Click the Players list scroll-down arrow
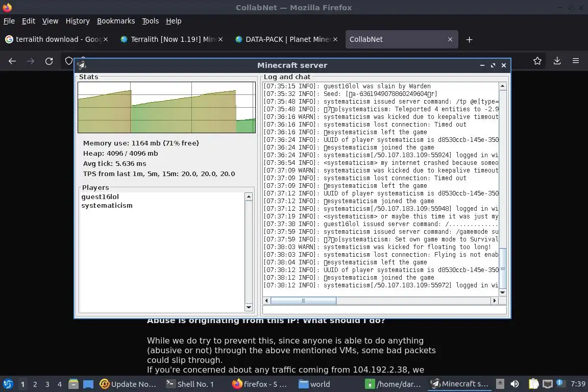588x392 pixels. (248, 307)
